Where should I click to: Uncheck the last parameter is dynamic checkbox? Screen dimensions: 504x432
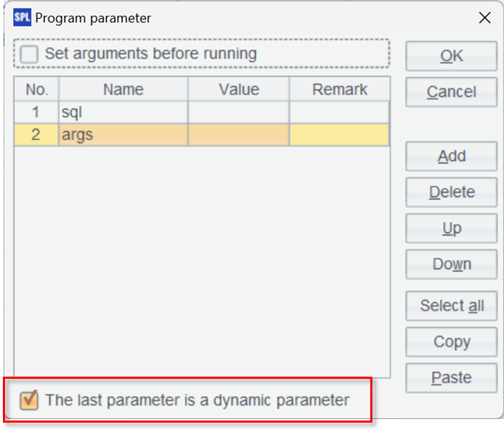click(29, 400)
